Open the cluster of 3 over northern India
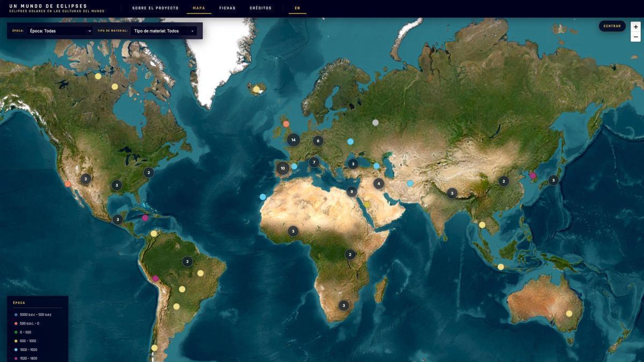The width and height of the screenshot is (644, 362). point(452,193)
